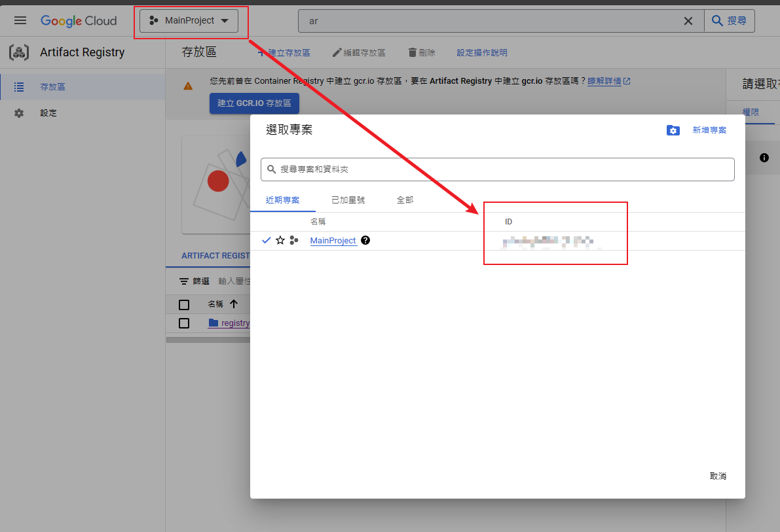Switch to the 近期專案 tab
This screenshot has width=780, height=532.
pos(282,200)
